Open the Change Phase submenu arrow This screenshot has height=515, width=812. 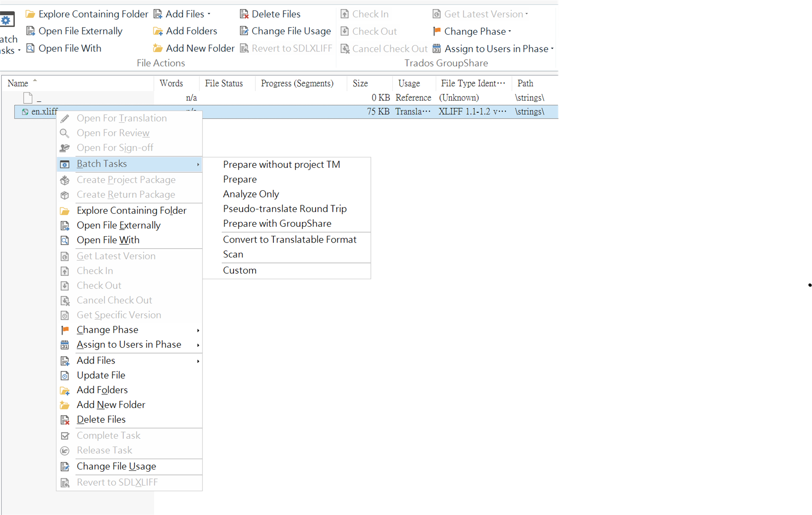(198, 330)
